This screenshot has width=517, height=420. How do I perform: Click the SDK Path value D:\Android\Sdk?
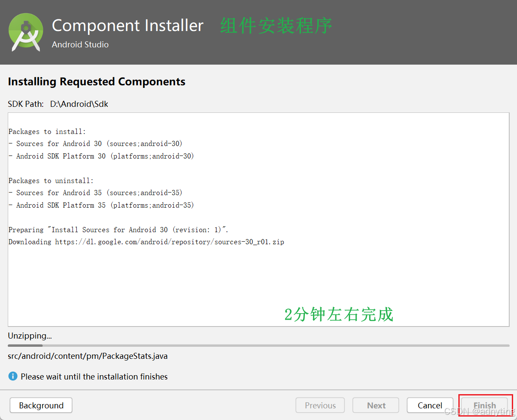tap(79, 104)
